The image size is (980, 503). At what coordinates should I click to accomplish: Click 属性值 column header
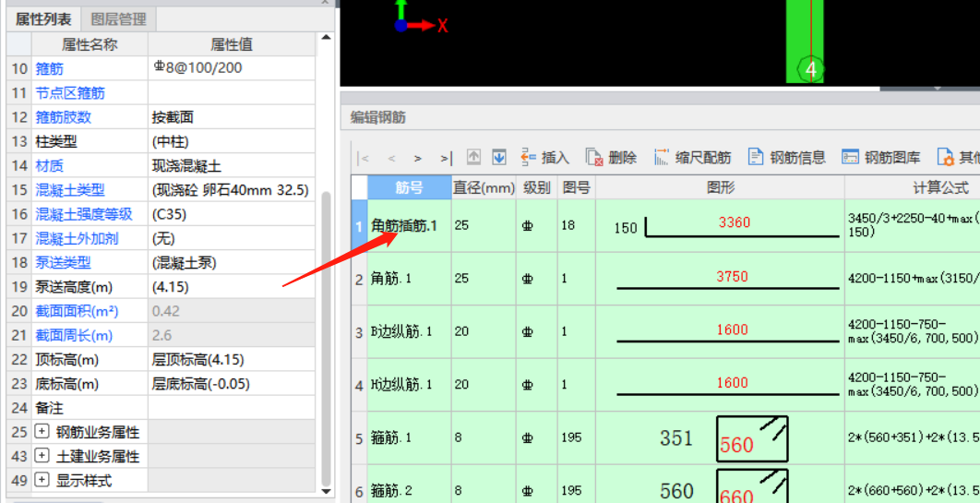click(x=232, y=44)
